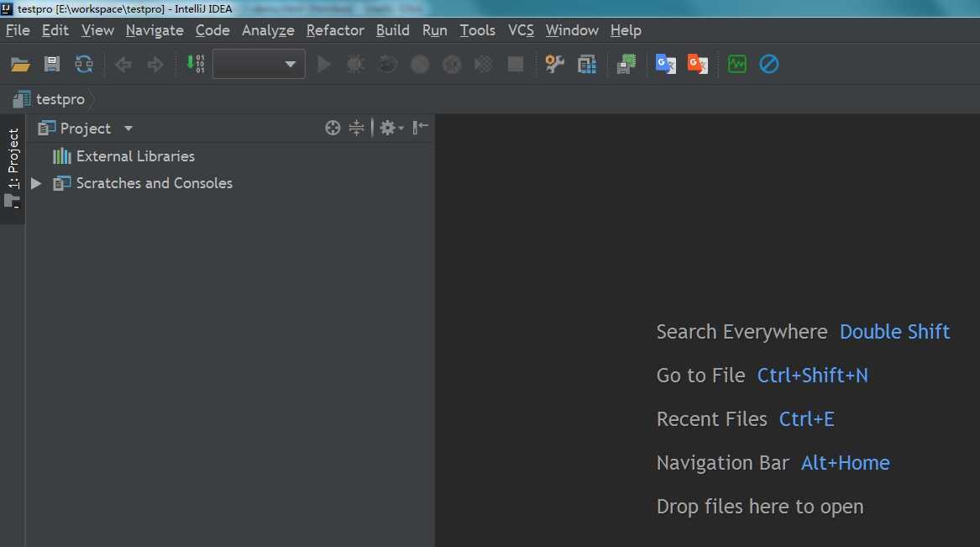
Task: Open the Analyze menu
Action: (x=268, y=30)
